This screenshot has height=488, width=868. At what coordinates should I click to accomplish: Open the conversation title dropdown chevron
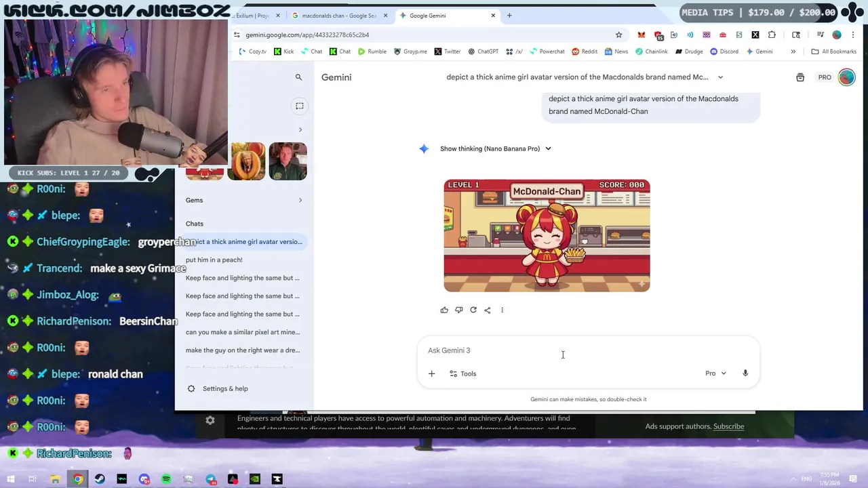[x=720, y=77]
